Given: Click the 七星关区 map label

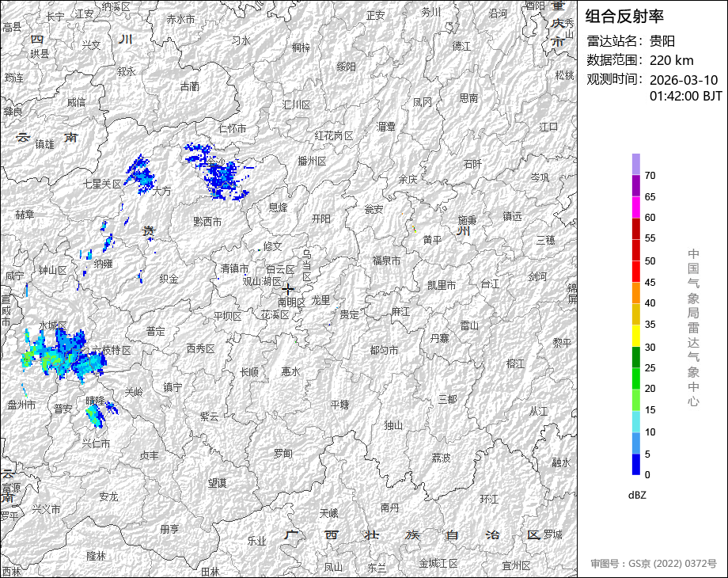Looking at the screenshot, I should point(102,184).
